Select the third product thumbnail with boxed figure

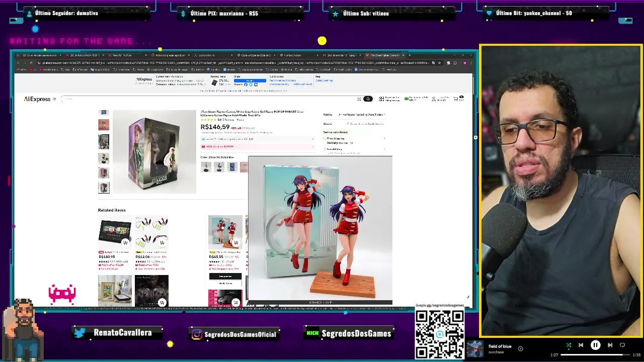pyautogui.click(x=104, y=142)
